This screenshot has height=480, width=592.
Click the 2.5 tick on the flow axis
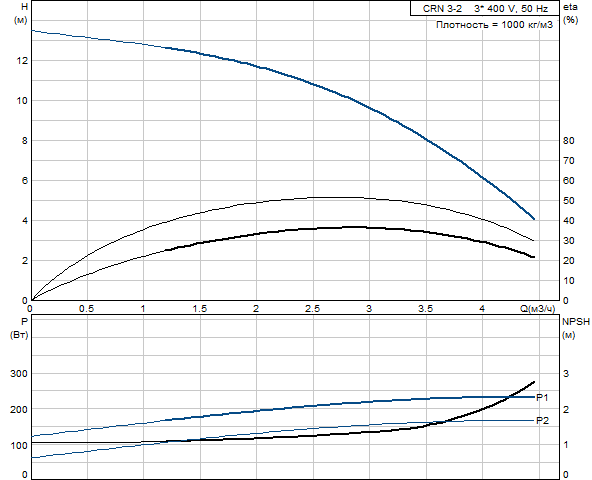pos(313,309)
